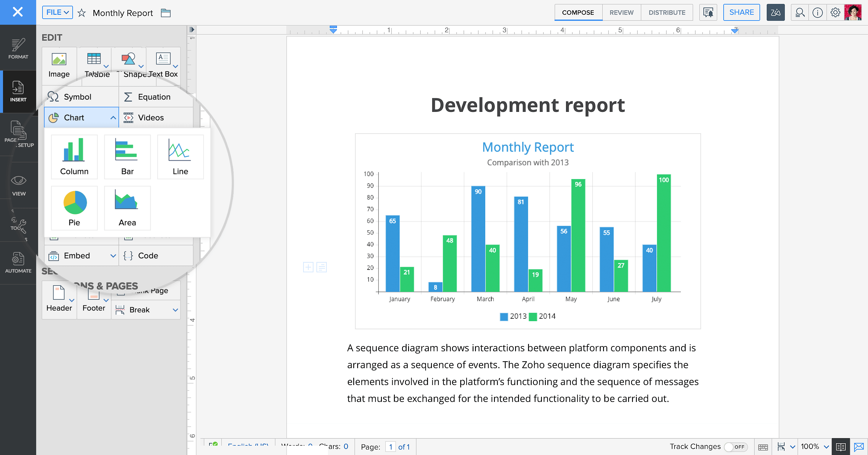Open the FILE dropdown menu
This screenshot has width=868, height=455.
coord(57,12)
